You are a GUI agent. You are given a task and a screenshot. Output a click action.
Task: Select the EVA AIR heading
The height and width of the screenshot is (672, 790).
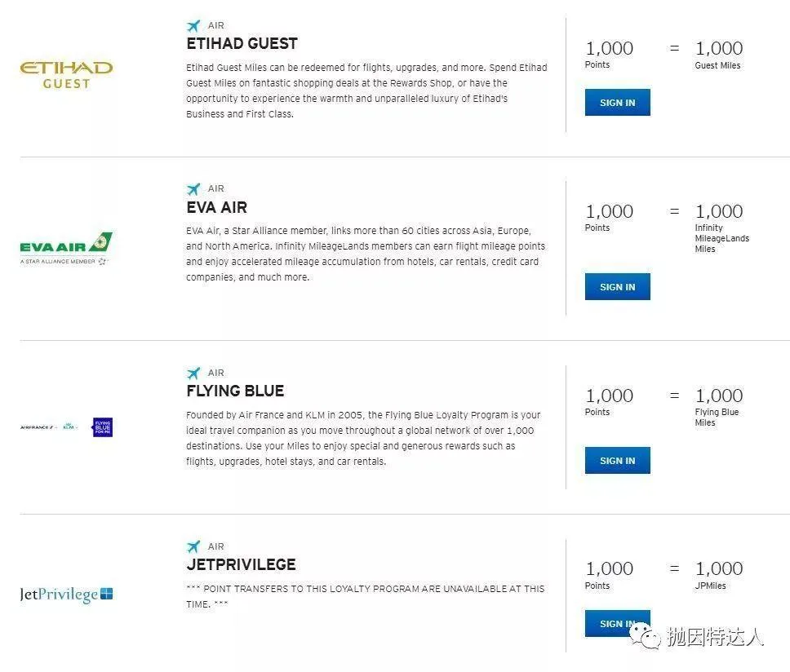pyautogui.click(x=216, y=207)
